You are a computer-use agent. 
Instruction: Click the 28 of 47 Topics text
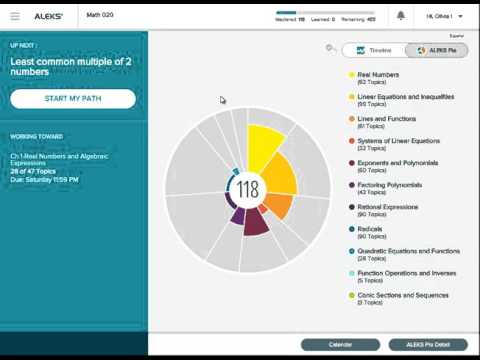click(x=33, y=171)
